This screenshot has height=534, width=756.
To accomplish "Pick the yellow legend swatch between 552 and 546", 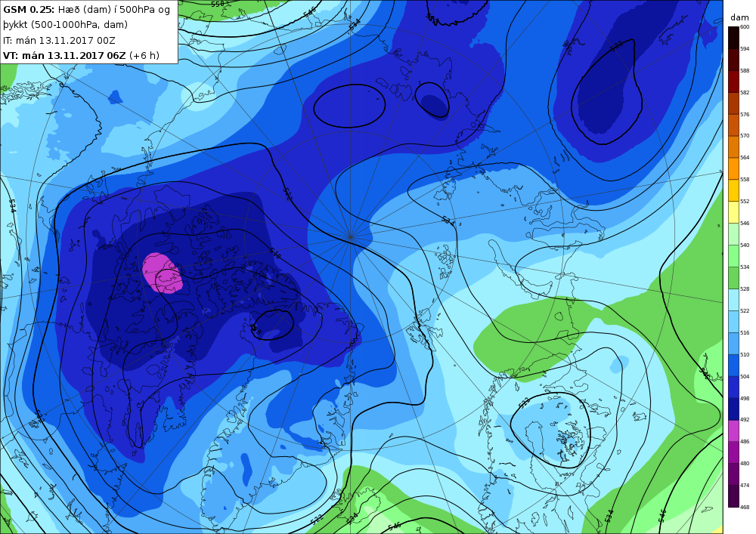I will tap(733, 212).
